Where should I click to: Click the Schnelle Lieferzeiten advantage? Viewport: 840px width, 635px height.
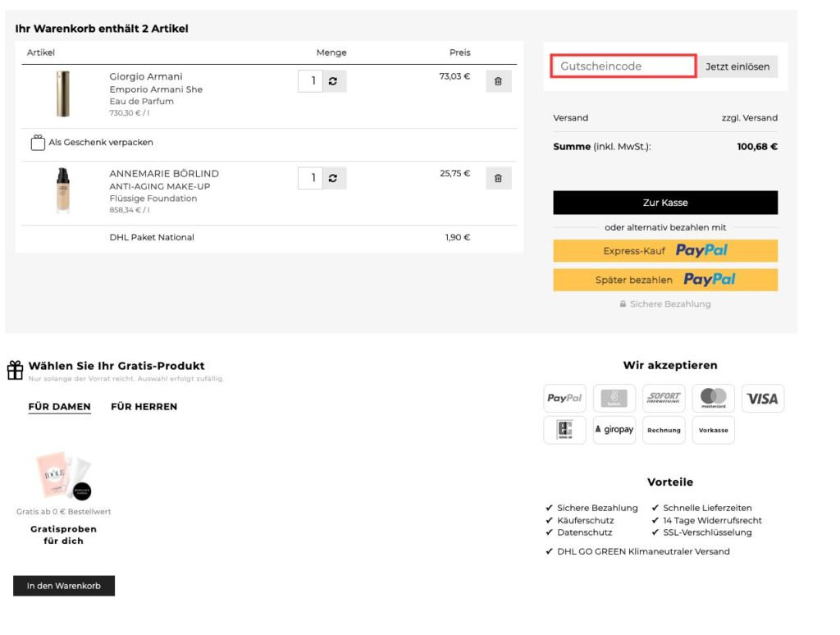click(x=707, y=508)
